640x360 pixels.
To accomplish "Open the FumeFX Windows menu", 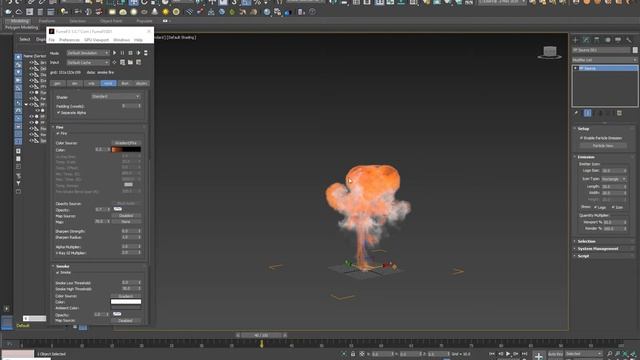I will tap(121, 40).
